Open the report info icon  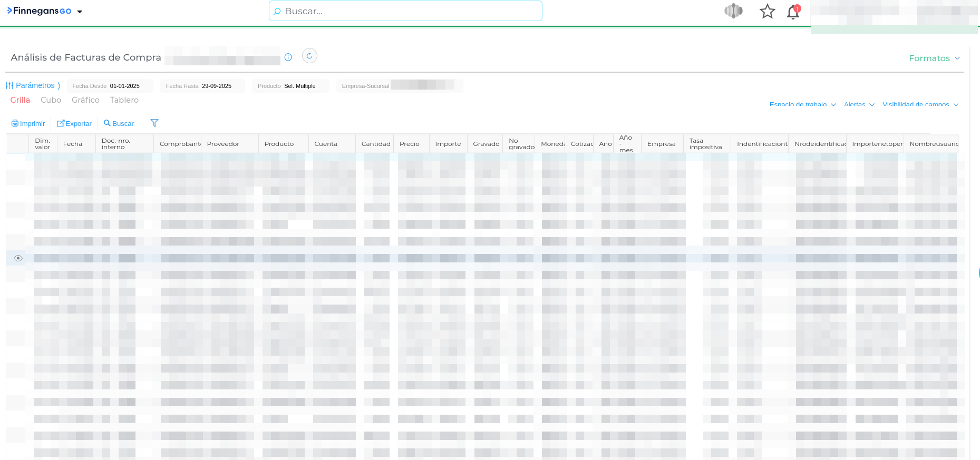coord(288,57)
